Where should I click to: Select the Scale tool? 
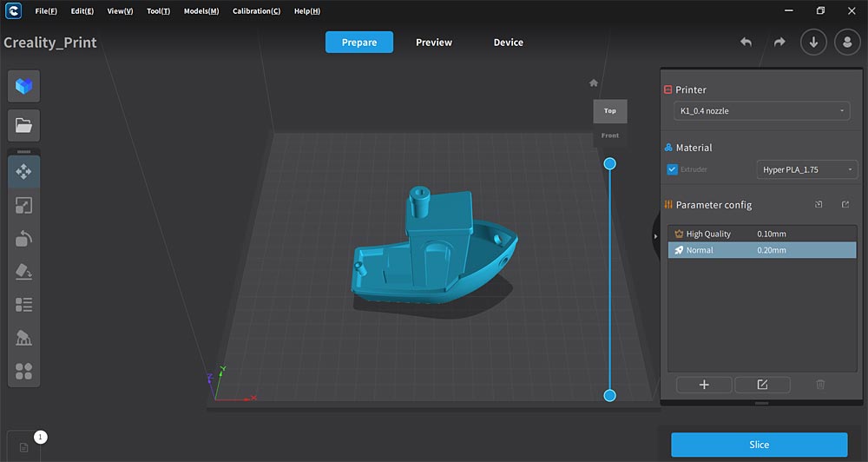pos(23,206)
